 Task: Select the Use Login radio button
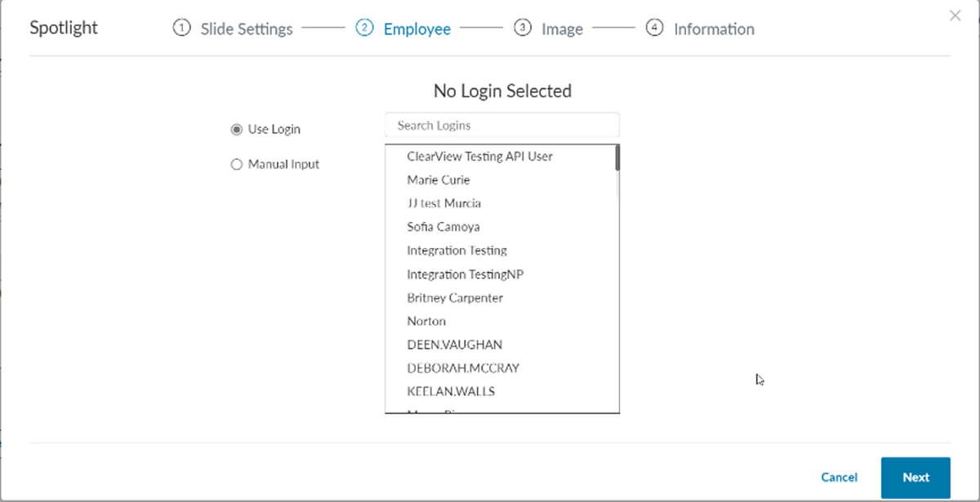(x=237, y=130)
